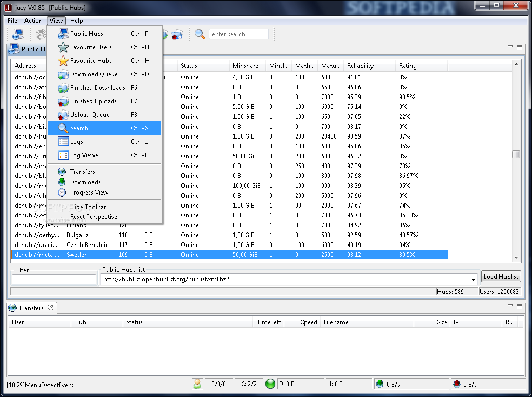This screenshot has height=397, width=532.
Task: Select the Sweden hub row
Action: pos(229,255)
